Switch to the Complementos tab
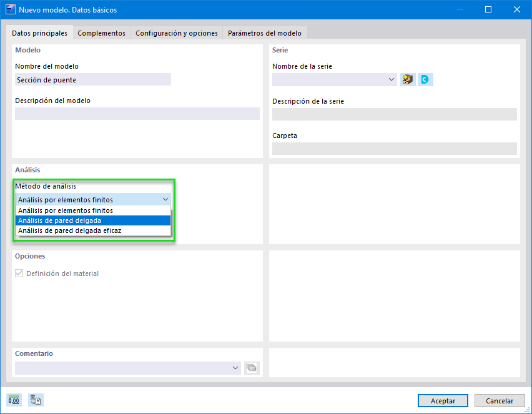This screenshot has height=414, width=532. 101,33
